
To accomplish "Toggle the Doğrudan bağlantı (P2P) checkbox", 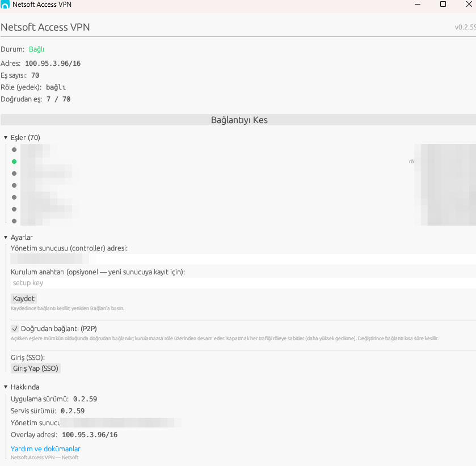I will (x=15, y=329).
